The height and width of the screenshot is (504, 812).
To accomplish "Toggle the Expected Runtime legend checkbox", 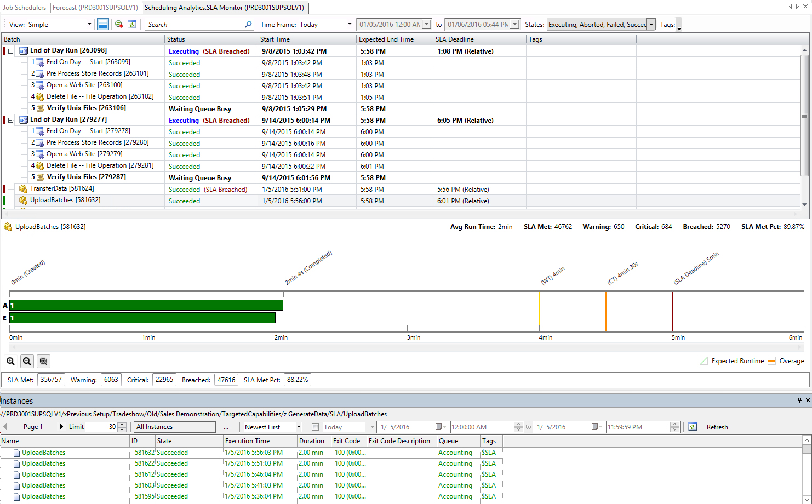I will pyautogui.click(x=704, y=360).
